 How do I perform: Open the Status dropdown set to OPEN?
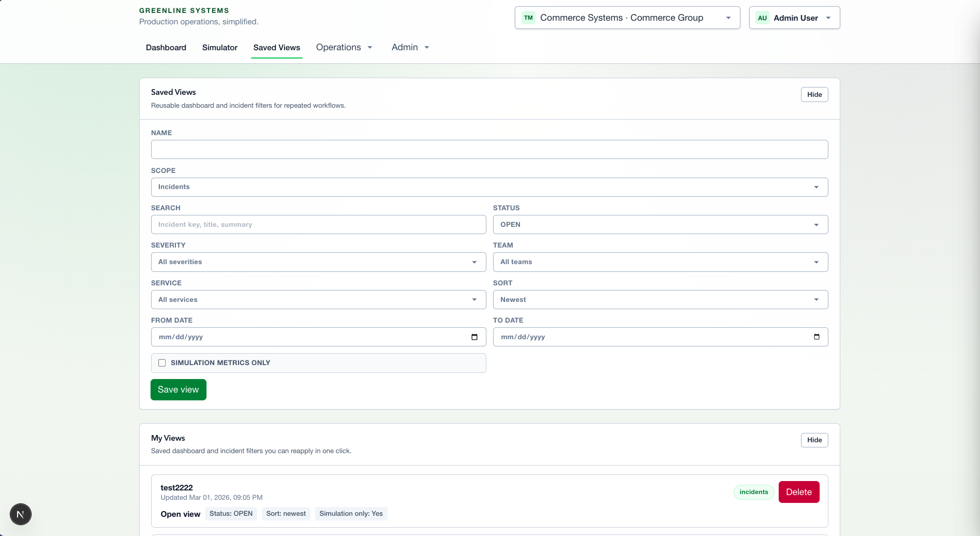[660, 224]
